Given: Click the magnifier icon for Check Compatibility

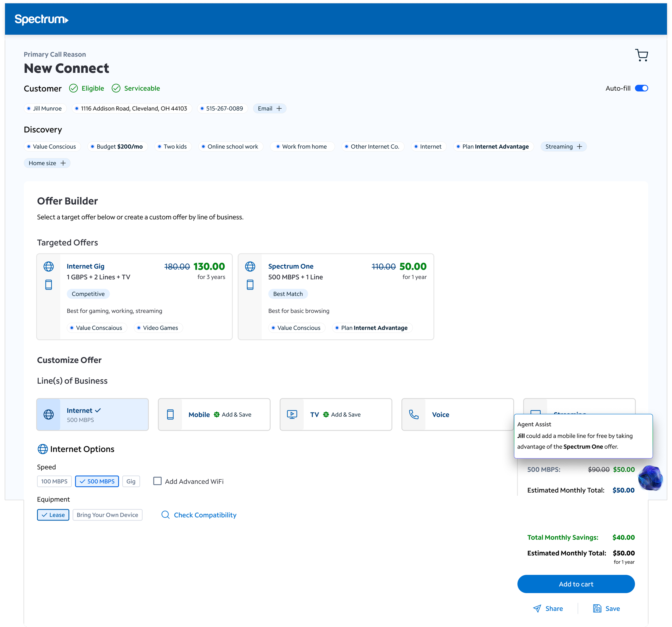Looking at the screenshot, I should click(165, 515).
